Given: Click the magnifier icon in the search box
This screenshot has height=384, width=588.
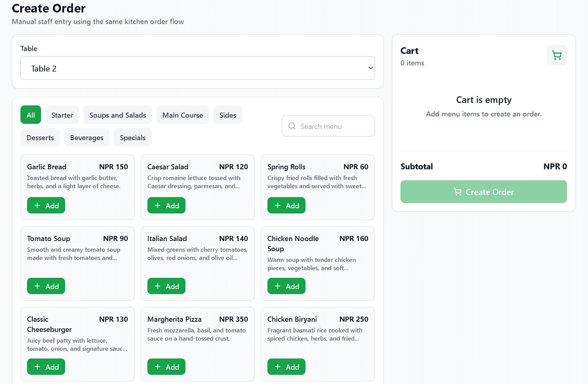Looking at the screenshot, I should 292,126.
